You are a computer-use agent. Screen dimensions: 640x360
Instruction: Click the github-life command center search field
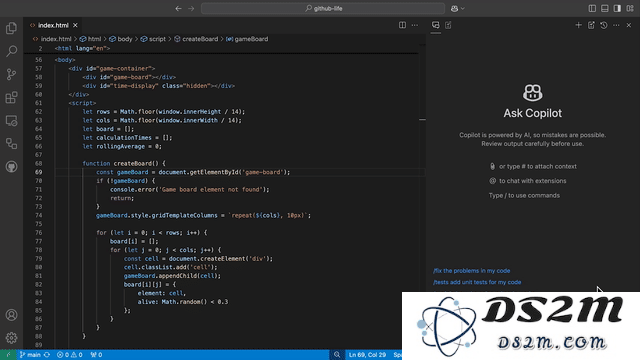pyautogui.click(x=323, y=9)
